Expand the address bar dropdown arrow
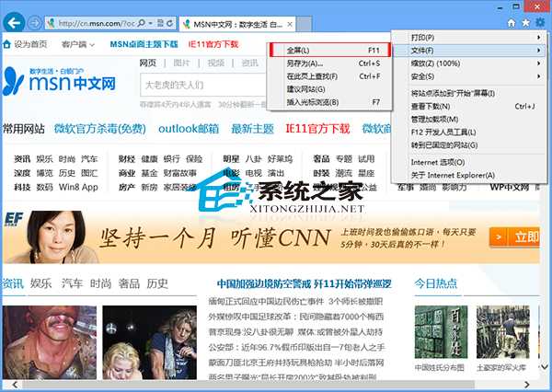The width and height of the screenshot is (552, 392). 150,23
